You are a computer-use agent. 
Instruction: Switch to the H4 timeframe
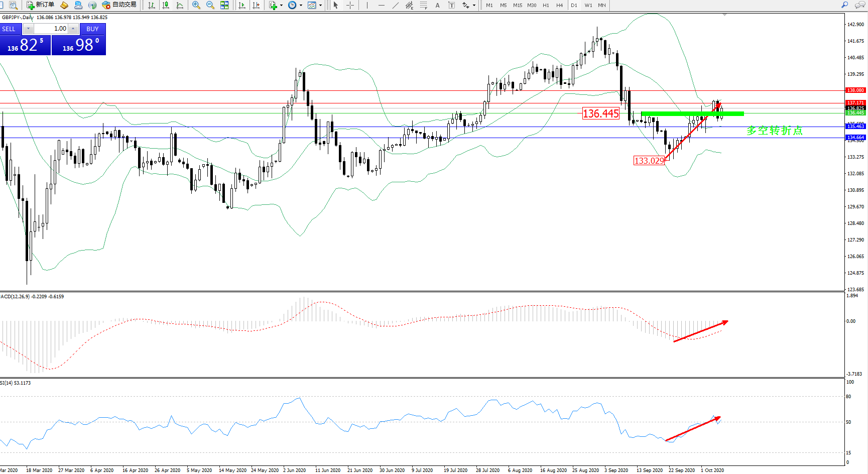click(x=559, y=5)
